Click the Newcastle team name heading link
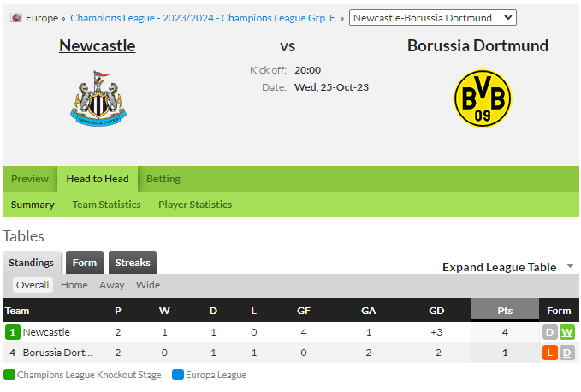This screenshot has height=392, width=581. (x=97, y=46)
